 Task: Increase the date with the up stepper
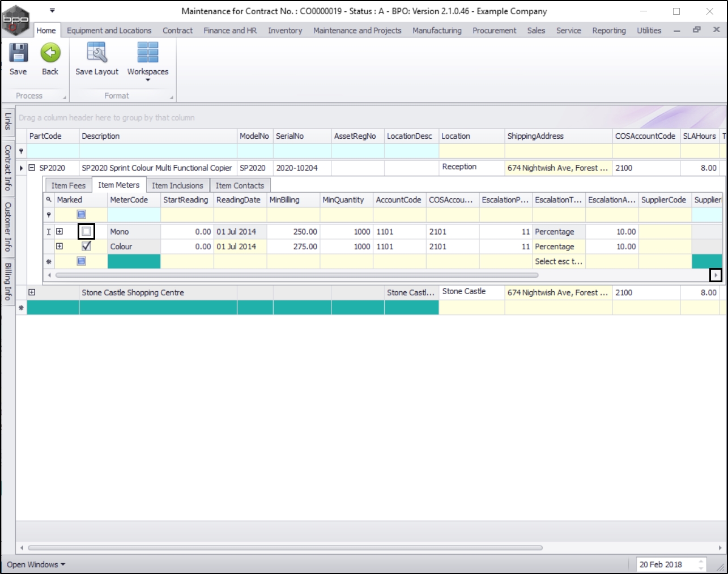click(x=701, y=562)
